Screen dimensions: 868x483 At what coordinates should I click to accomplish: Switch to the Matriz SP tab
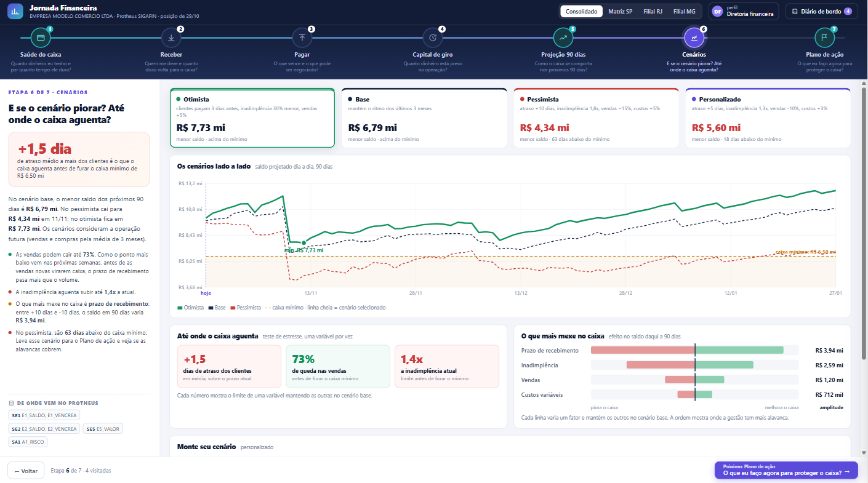pos(620,11)
